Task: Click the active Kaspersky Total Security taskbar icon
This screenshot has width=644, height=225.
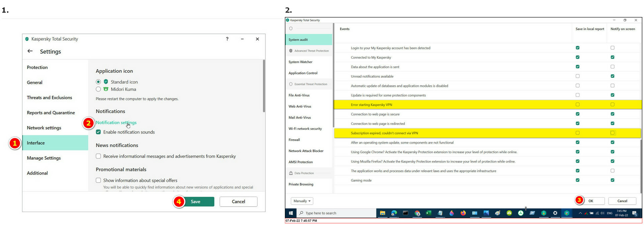Action: pos(567,213)
